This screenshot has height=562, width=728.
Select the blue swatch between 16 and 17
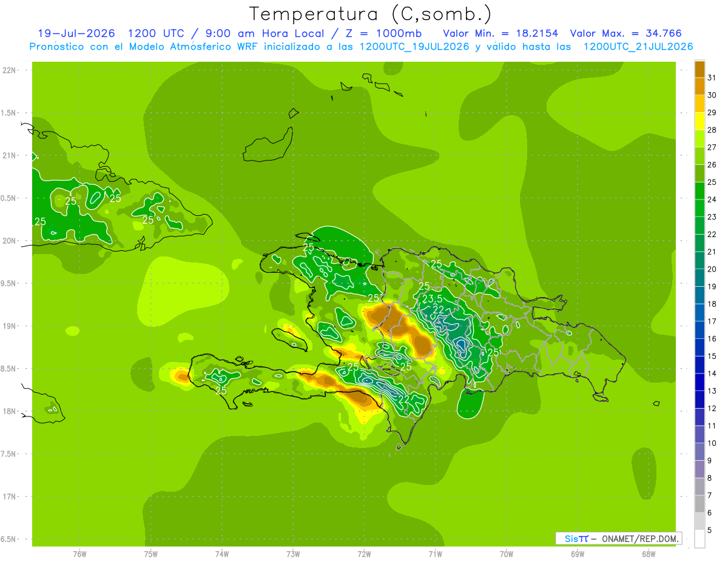(x=699, y=330)
